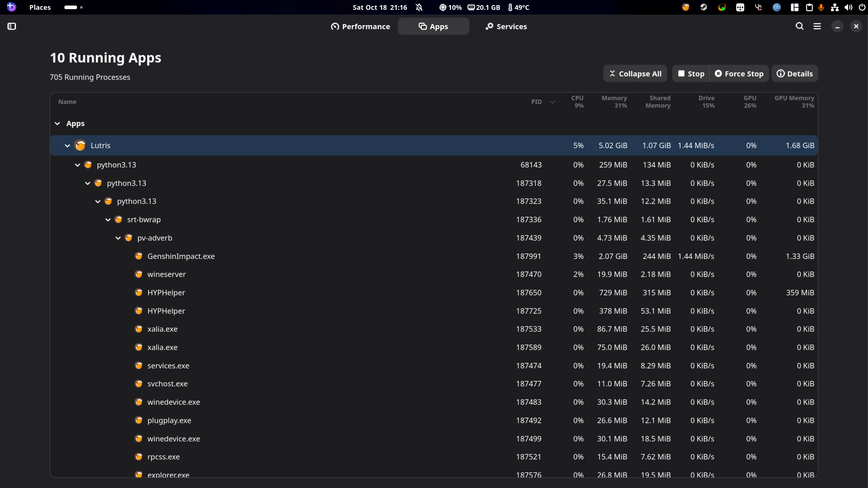The height and width of the screenshot is (488, 868).
Task: Switch to the Performance tab
Action: 360,26
